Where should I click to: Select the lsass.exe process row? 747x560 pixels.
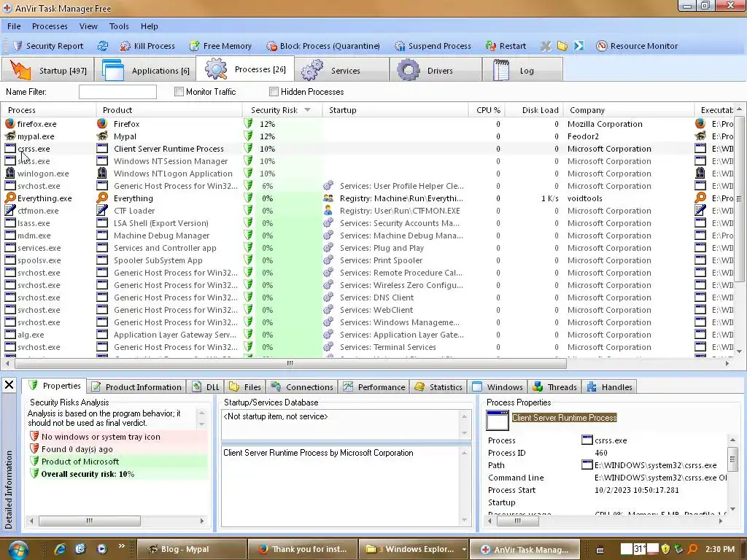366,223
